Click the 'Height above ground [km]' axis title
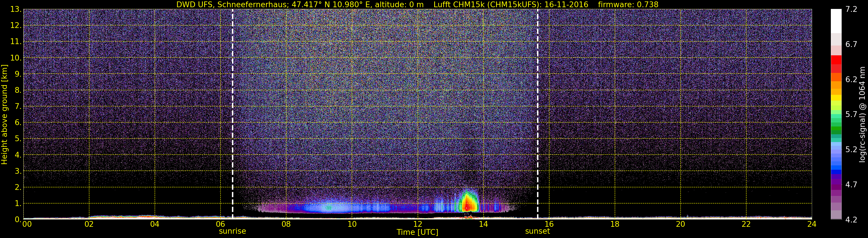The height and width of the screenshot is (238, 868). pyautogui.click(x=4, y=114)
